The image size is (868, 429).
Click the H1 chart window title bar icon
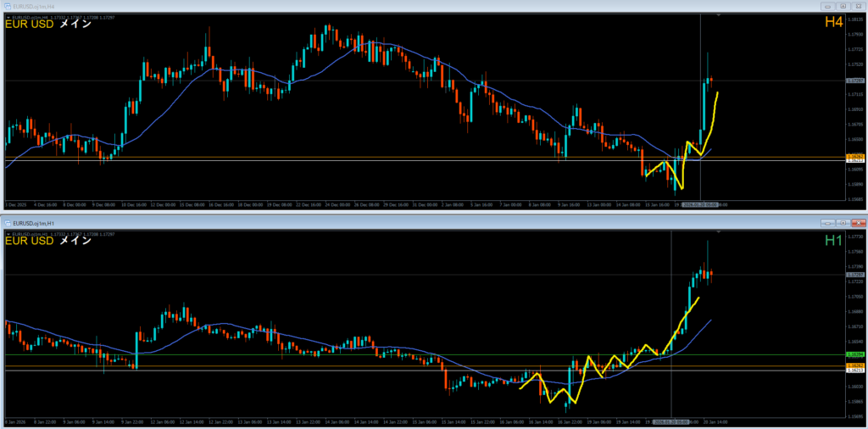(x=8, y=221)
